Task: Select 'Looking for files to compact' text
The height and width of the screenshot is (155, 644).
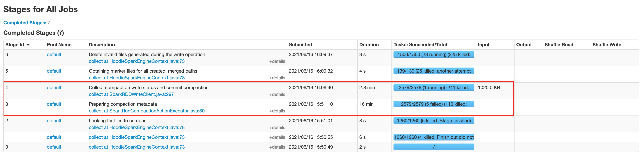Action: click(118, 121)
